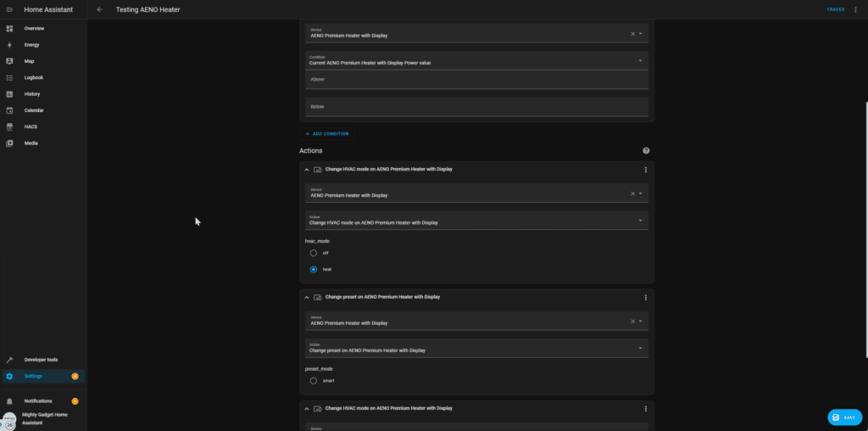Go to Logbook in the sidebar
Viewport: 868px width, 431px height.
click(x=34, y=77)
